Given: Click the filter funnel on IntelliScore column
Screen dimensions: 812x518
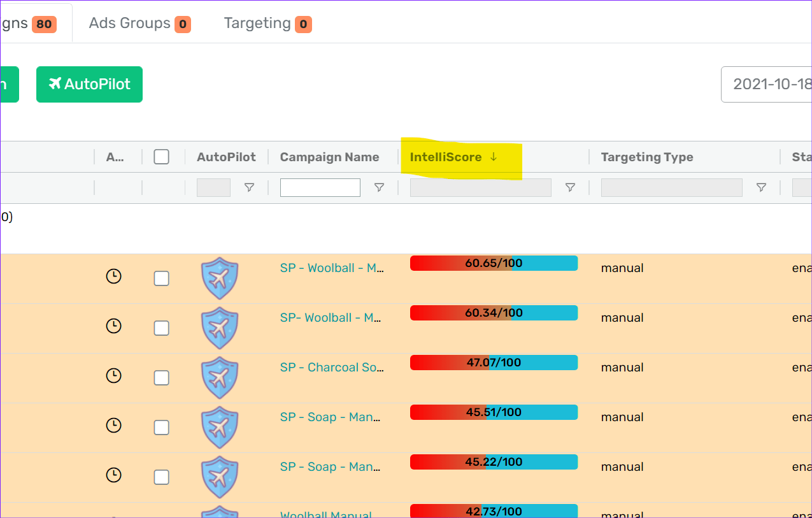Looking at the screenshot, I should click(x=570, y=187).
